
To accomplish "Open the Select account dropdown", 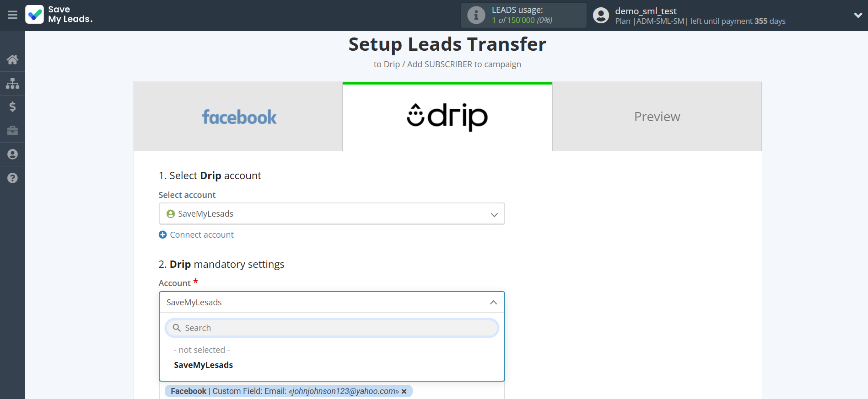I will [x=331, y=214].
